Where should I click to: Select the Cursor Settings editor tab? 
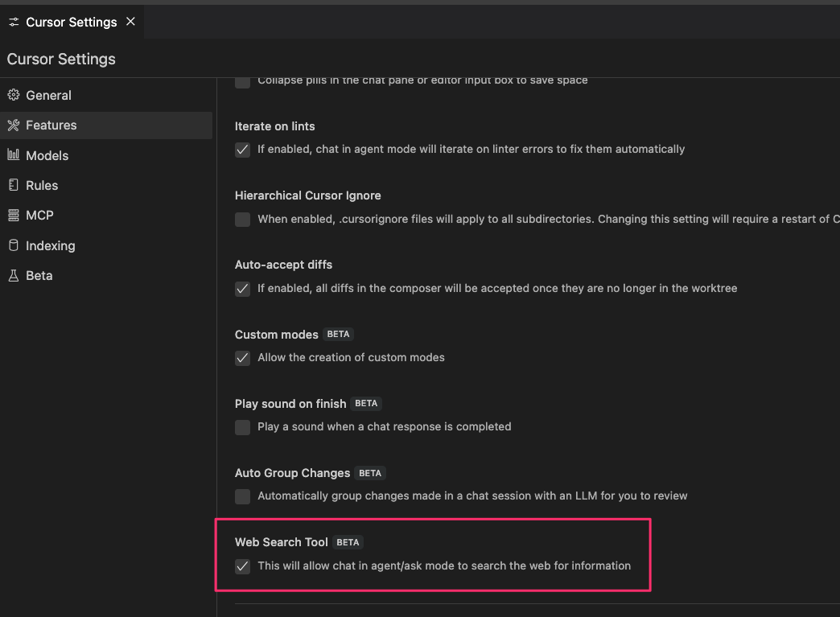coord(72,22)
